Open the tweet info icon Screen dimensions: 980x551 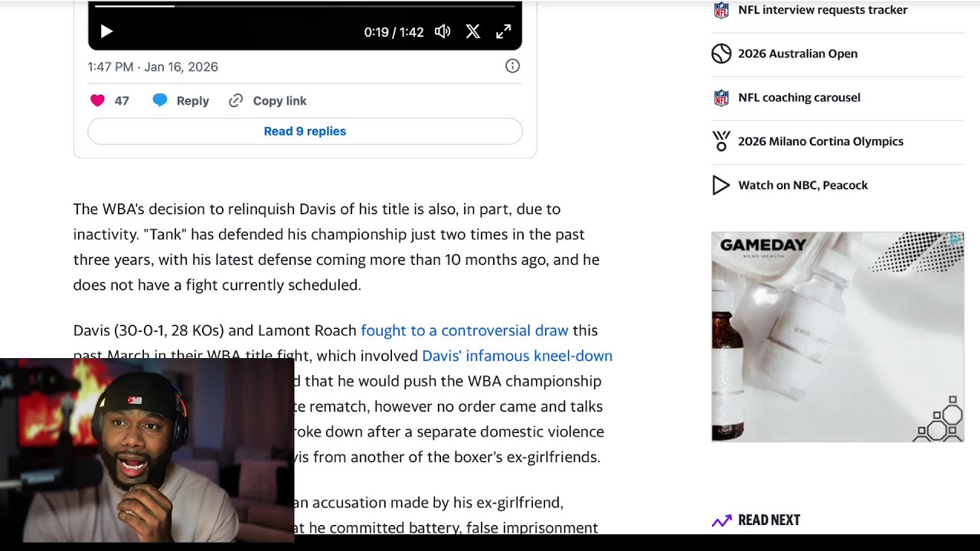pyautogui.click(x=513, y=67)
